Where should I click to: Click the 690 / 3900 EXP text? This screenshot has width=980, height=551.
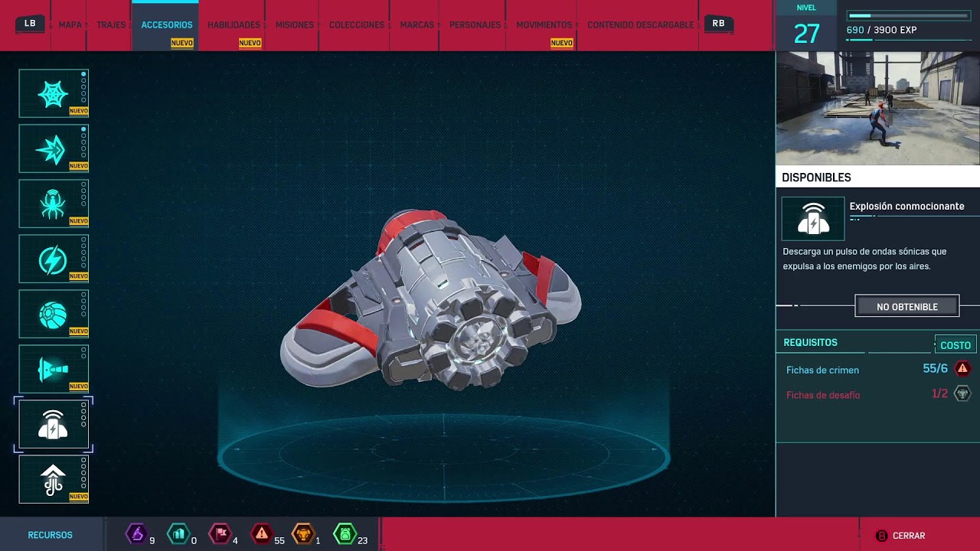(881, 31)
